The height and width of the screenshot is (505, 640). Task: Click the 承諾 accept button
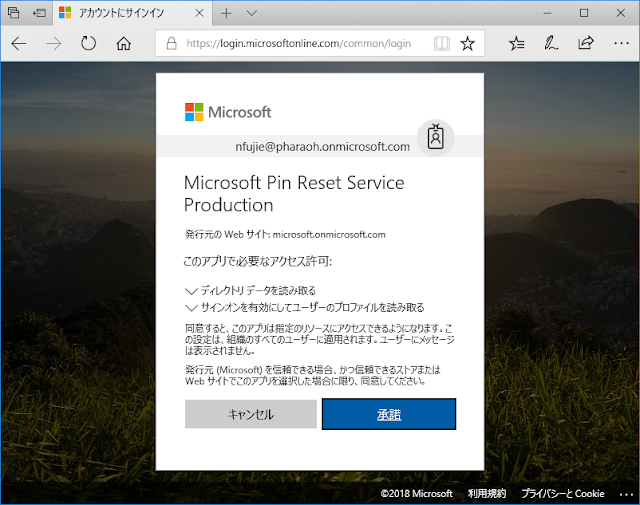tap(389, 414)
